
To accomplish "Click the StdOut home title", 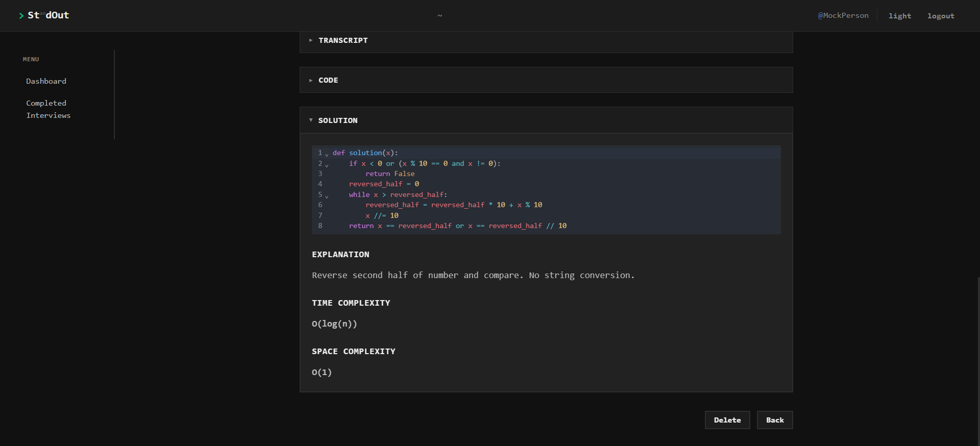I will tap(48, 15).
